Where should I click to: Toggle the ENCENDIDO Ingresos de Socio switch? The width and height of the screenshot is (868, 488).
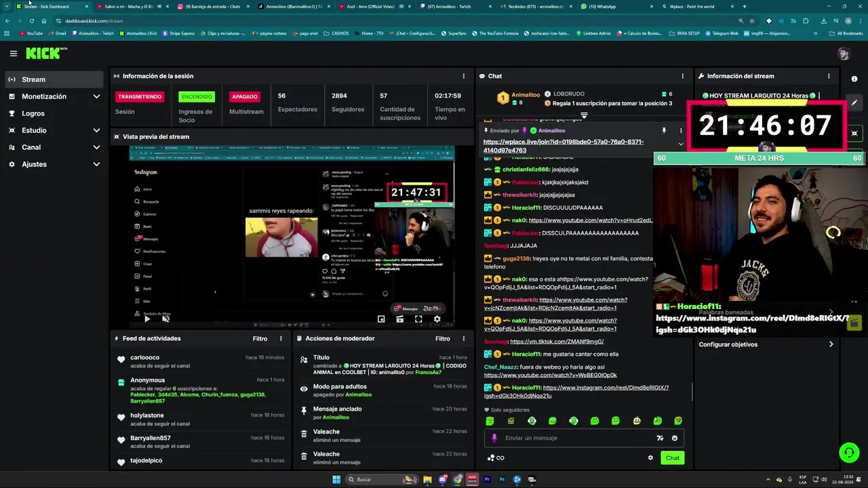tap(197, 96)
